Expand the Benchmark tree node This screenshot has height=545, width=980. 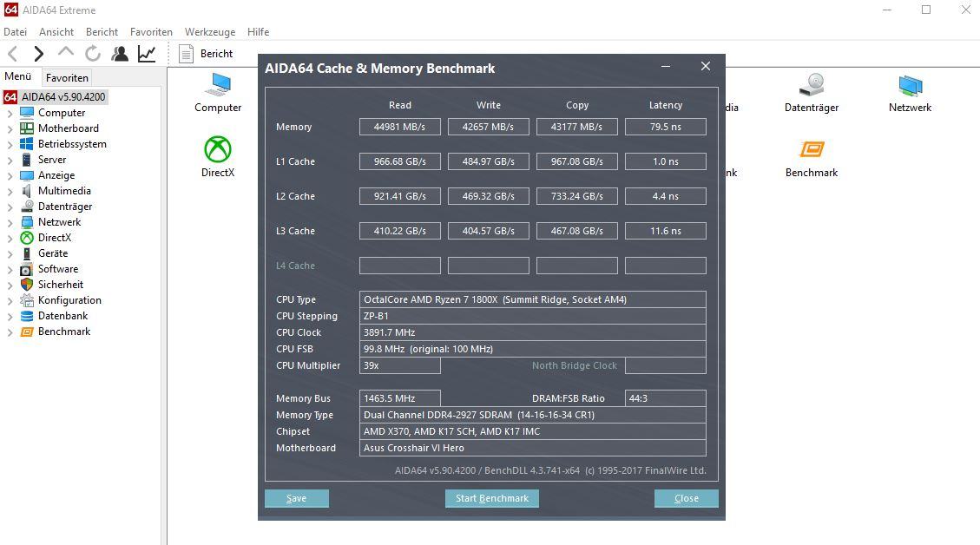pos(10,332)
